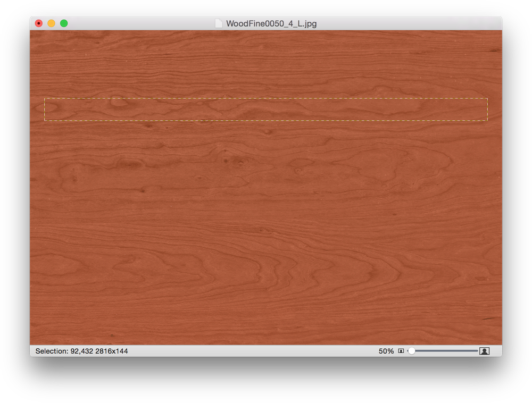The image size is (532, 403).
Task: Click the maximum-zoom picture glyph on the slider's right
Action: click(483, 351)
